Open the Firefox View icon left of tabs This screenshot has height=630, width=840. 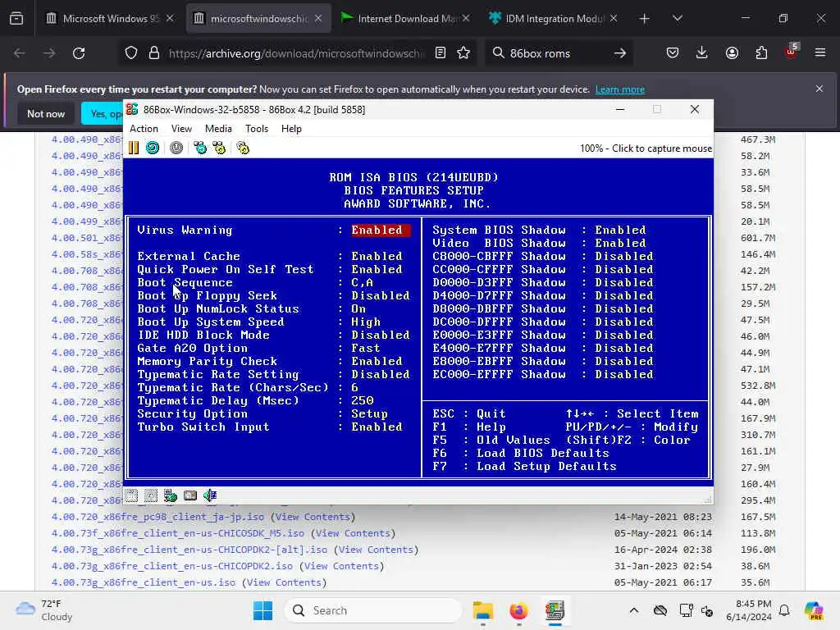[x=16, y=19]
